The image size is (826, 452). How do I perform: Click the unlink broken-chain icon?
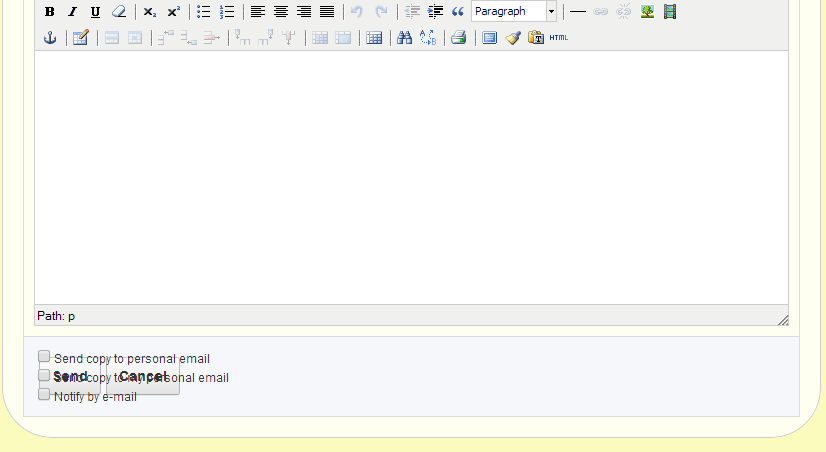[624, 12]
